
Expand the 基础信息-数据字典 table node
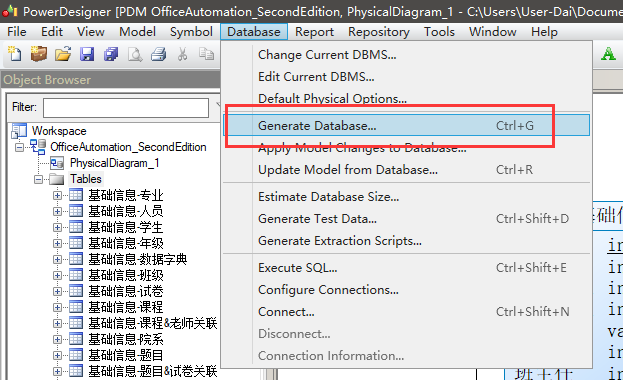pyautogui.click(x=57, y=260)
